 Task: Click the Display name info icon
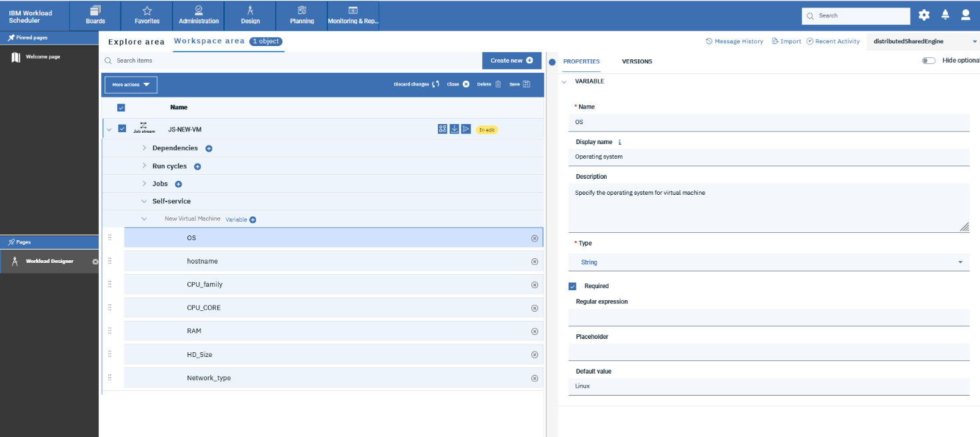tap(620, 142)
